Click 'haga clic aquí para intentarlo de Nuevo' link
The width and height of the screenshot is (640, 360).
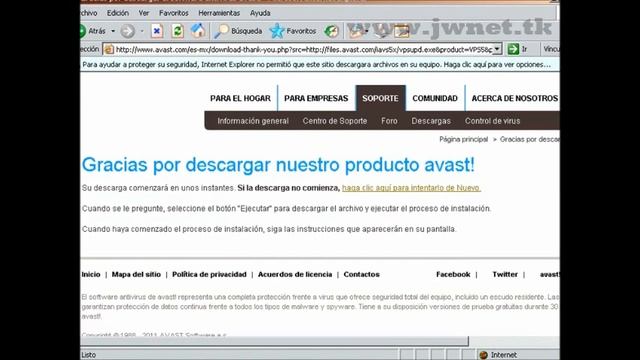click(411, 188)
